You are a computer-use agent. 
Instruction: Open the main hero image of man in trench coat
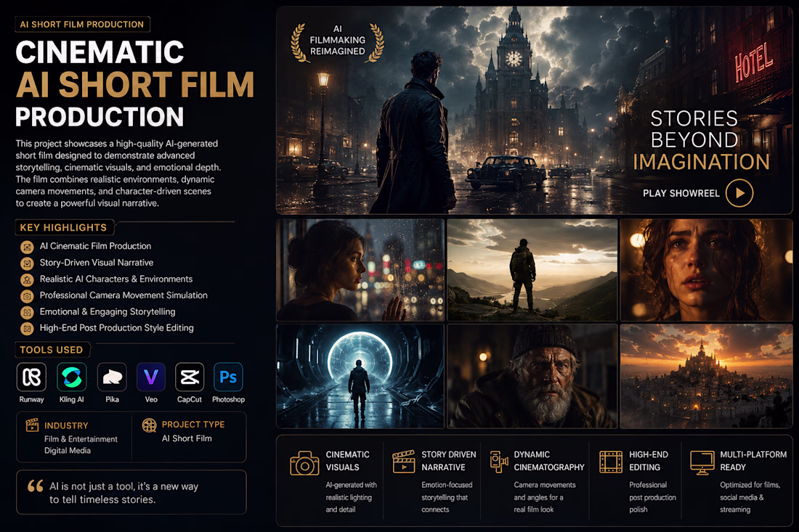click(x=534, y=110)
